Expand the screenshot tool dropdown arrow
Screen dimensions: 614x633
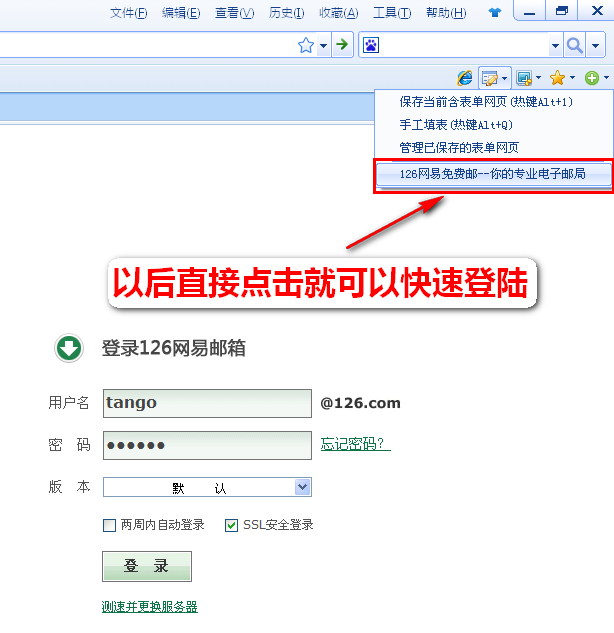[x=539, y=77]
